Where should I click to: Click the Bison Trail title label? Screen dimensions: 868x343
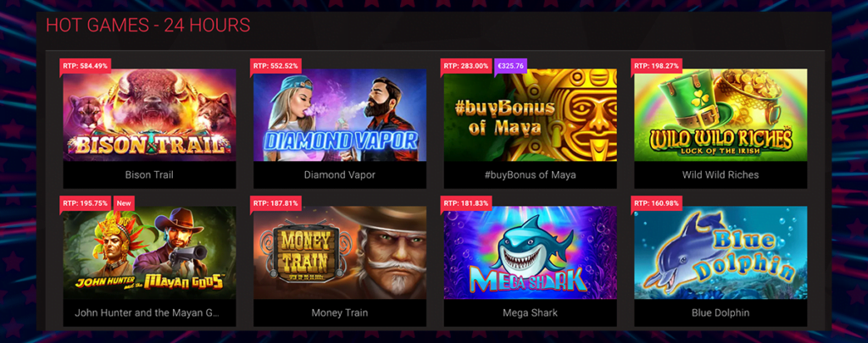click(149, 174)
